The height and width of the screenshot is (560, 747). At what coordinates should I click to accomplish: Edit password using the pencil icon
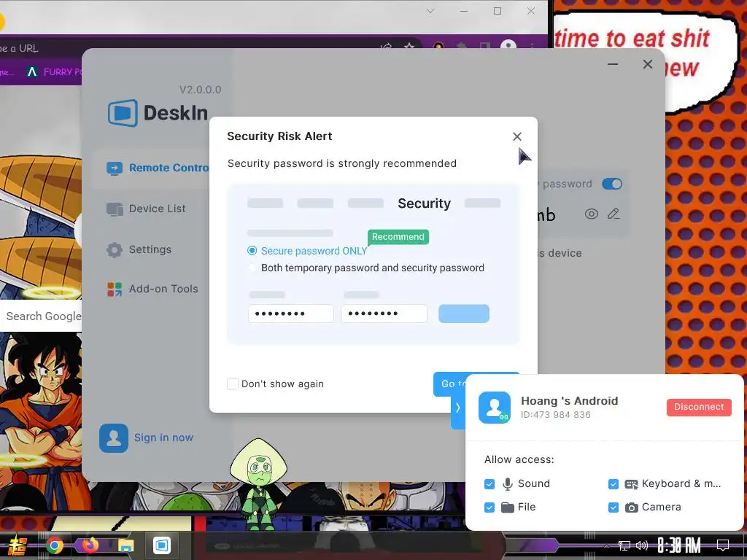click(x=614, y=214)
